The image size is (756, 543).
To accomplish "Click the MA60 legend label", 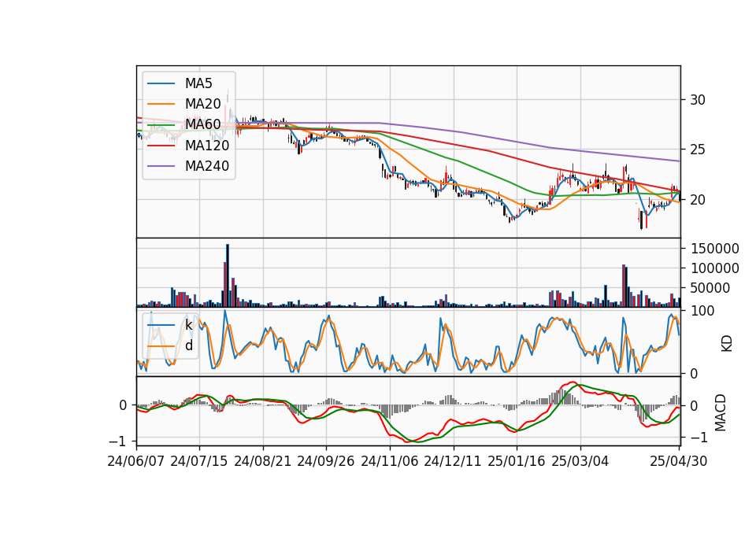I will point(202,125).
